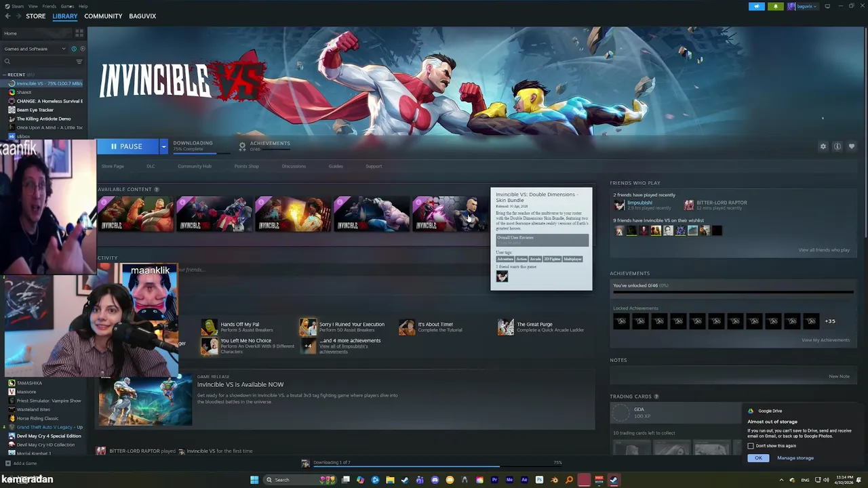This screenshot has width=868, height=488.
Task: Click the Trading Cards help icon
Action: 656,396
